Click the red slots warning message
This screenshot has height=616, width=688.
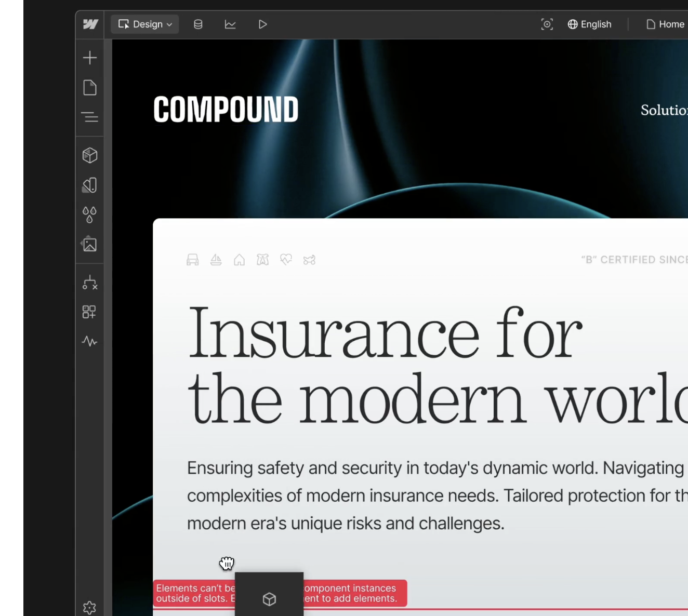[280, 593]
